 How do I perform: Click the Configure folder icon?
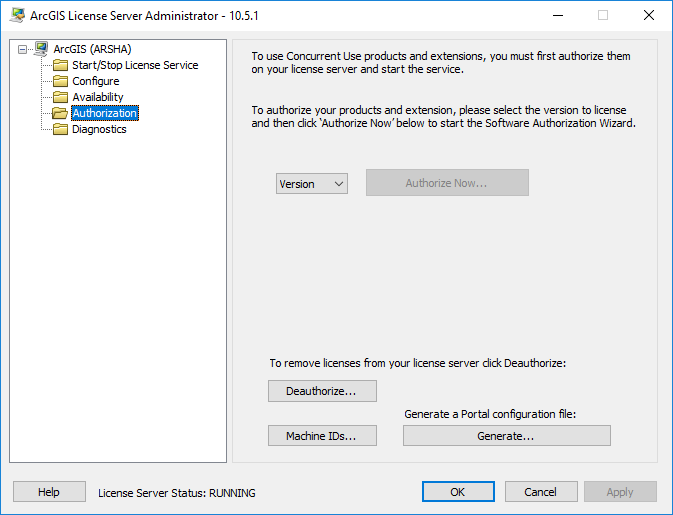[61, 81]
